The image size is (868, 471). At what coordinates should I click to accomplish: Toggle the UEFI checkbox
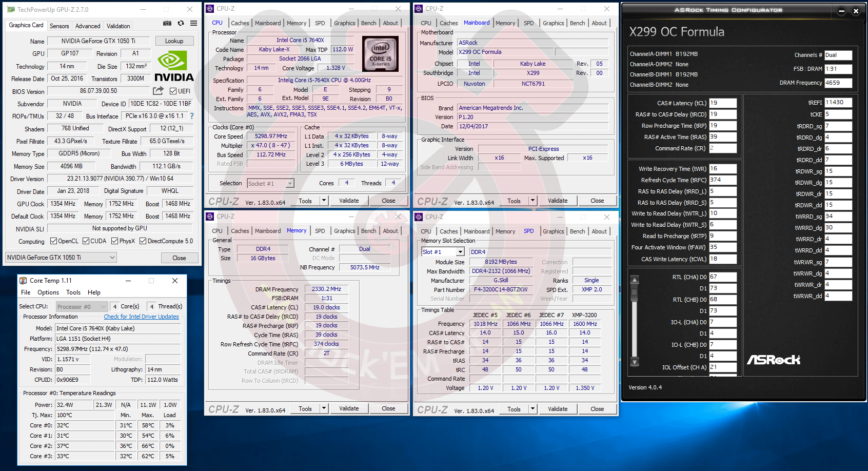point(173,91)
